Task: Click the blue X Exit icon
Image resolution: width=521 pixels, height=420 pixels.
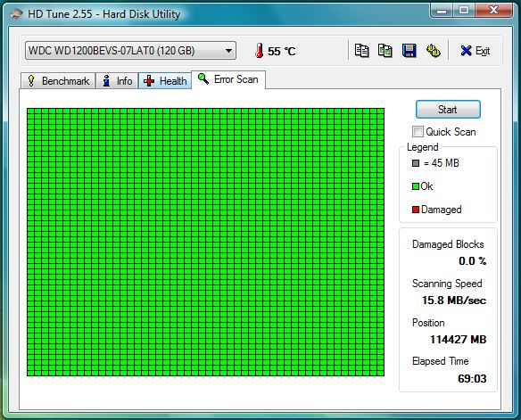Action: click(x=467, y=51)
